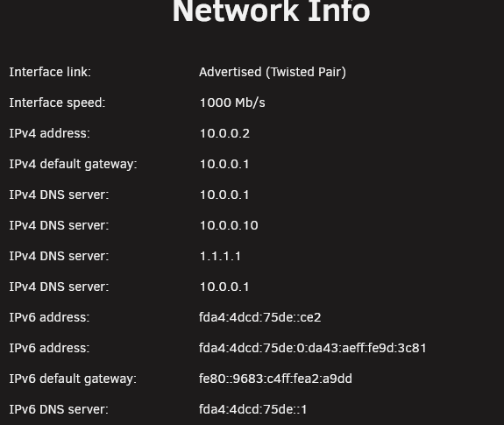Click the DNS server value 10.0.0.10
Image resolution: width=504 pixels, height=425 pixels.
229,225
